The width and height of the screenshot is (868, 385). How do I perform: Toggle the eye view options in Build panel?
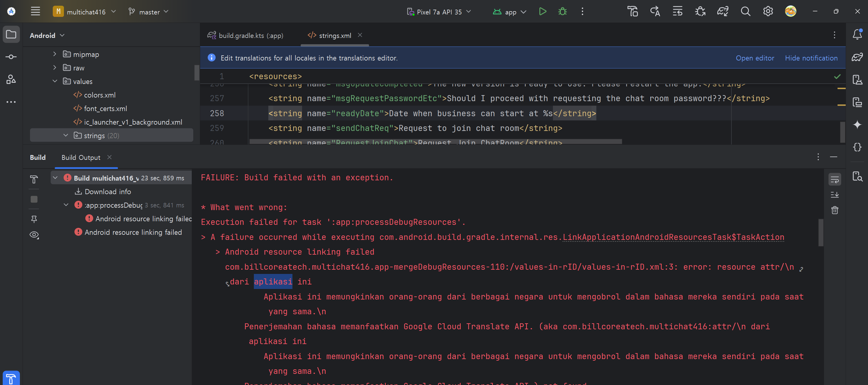(x=34, y=235)
